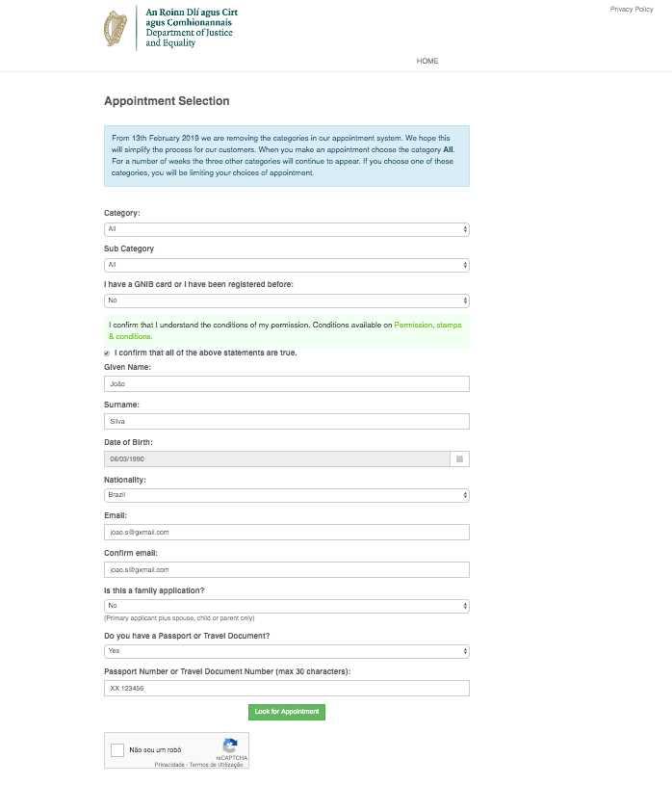The image size is (672, 785).
Task: Click the Given Name input field
Action: (286, 383)
